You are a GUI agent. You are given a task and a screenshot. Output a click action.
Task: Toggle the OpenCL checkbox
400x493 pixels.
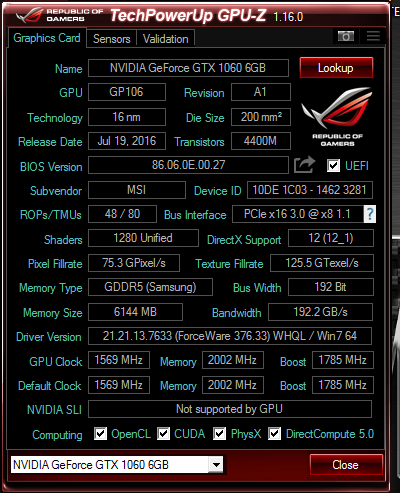(100, 434)
